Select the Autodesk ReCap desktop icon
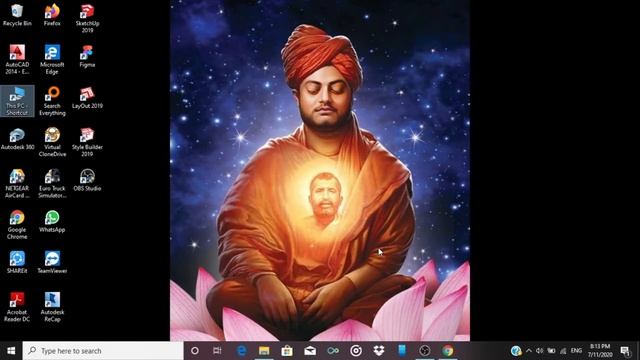640x360 pixels. coord(52,307)
